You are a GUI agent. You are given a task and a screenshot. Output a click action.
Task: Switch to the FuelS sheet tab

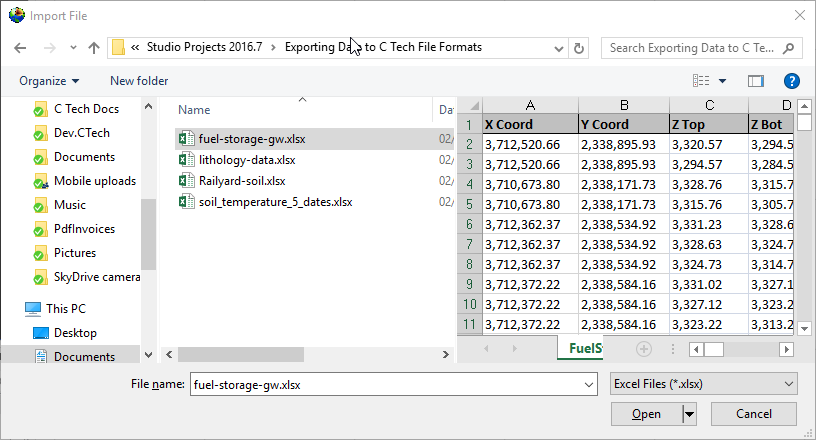pyautogui.click(x=584, y=349)
